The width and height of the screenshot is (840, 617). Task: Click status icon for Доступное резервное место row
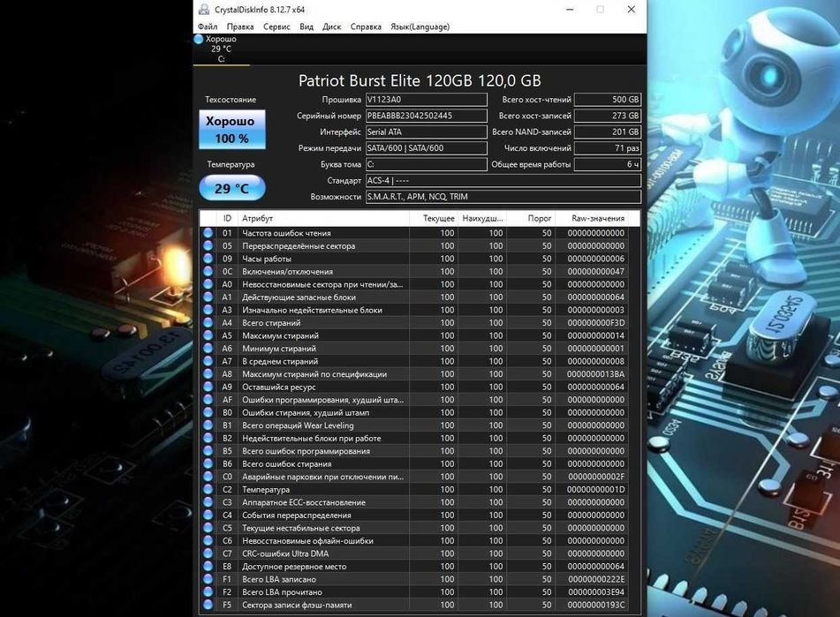coord(208,567)
